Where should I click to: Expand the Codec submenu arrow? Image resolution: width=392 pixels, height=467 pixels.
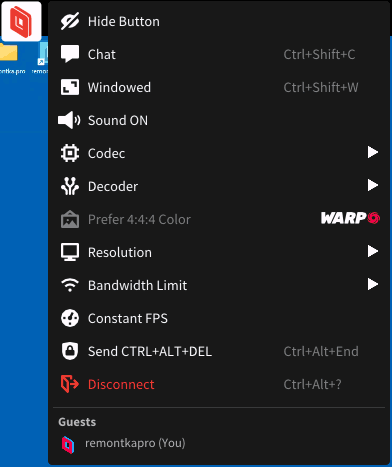(x=373, y=152)
